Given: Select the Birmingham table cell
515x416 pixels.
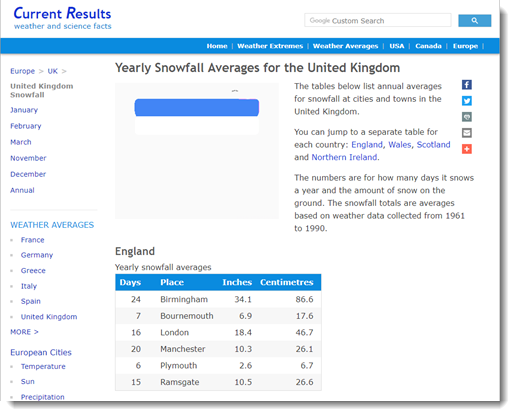Looking at the screenshot, I should pyautogui.click(x=184, y=299).
